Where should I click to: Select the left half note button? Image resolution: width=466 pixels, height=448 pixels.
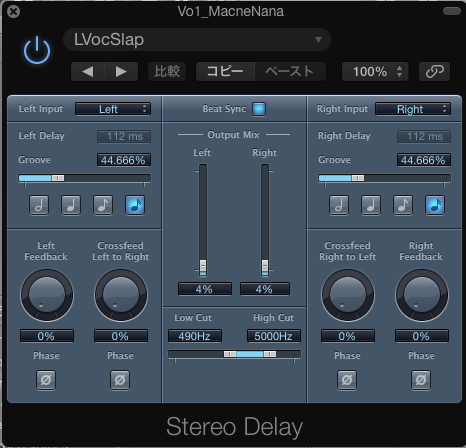click(39, 205)
